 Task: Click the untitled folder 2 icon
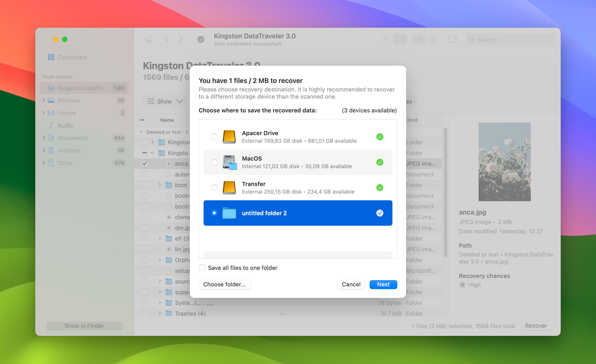[x=229, y=213]
